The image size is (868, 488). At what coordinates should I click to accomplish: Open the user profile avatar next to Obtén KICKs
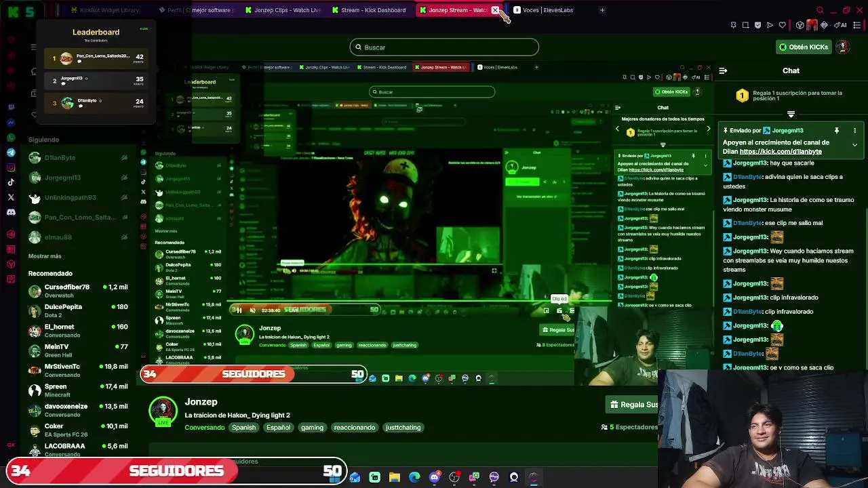[842, 47]
